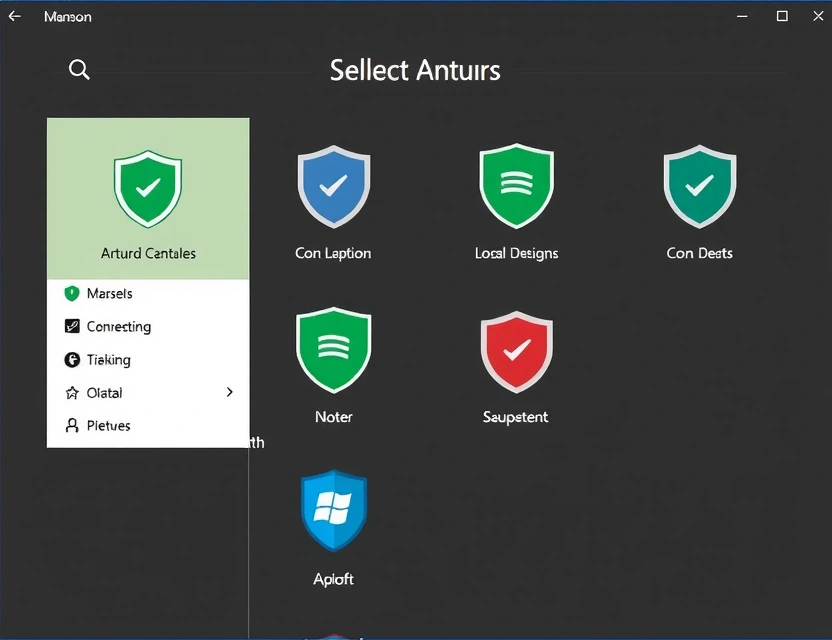
Task: Minimize the Manson window
Action: 742,16
